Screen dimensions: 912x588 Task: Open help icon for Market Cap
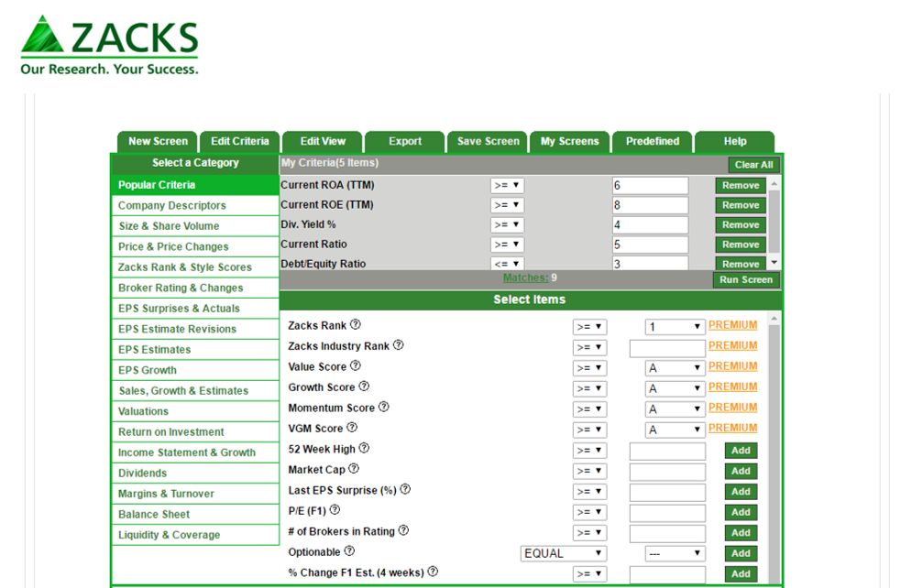click(354, 468)
